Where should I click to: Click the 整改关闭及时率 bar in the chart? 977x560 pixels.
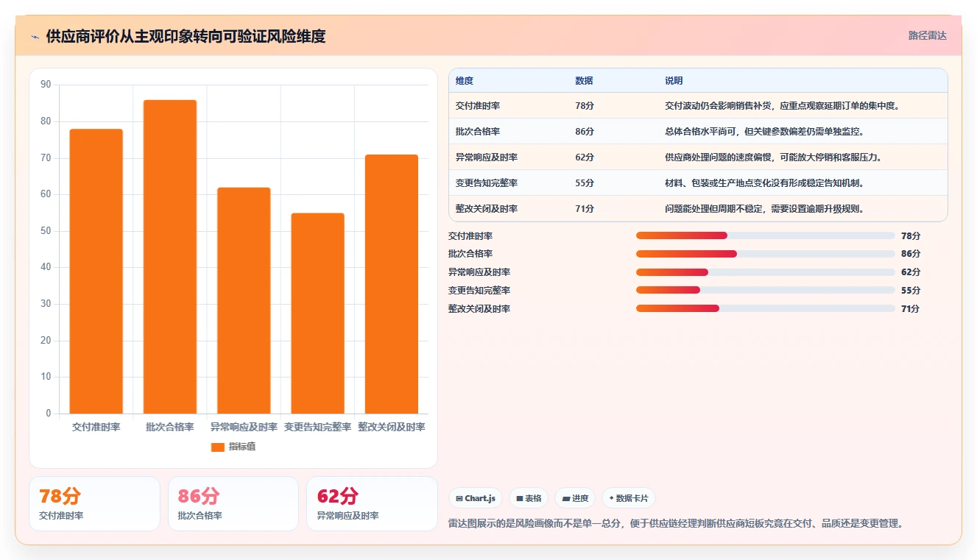click(x=392, y=284)
